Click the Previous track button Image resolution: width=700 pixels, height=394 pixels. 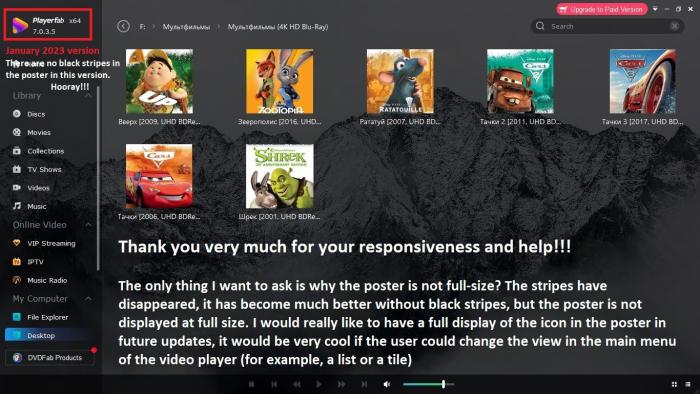pyautogui.click(x=274, y=384)
